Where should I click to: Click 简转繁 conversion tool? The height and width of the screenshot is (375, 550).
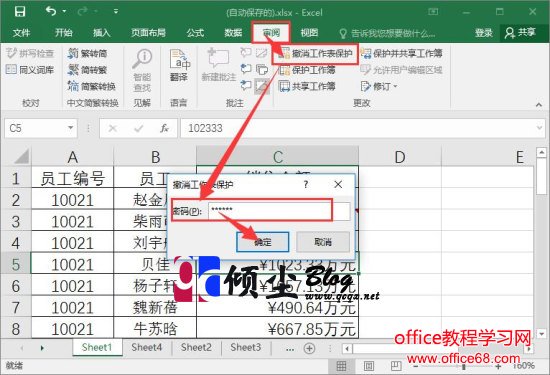tap(87, 70)
